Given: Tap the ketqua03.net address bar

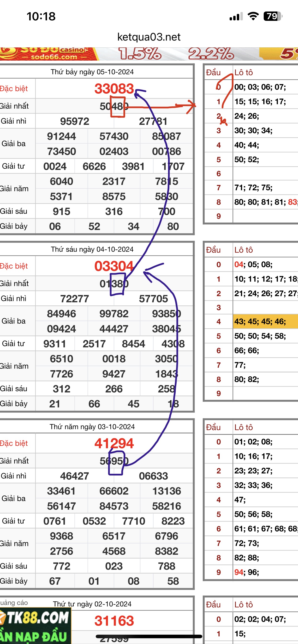Looking at the screenshot, I should [149, 37].
